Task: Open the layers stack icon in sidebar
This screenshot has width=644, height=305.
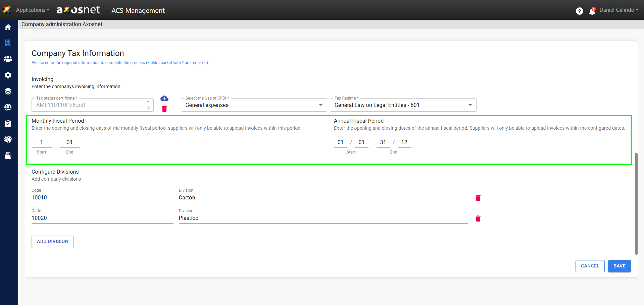Action: pyautogui.click(x=8, y=91)
